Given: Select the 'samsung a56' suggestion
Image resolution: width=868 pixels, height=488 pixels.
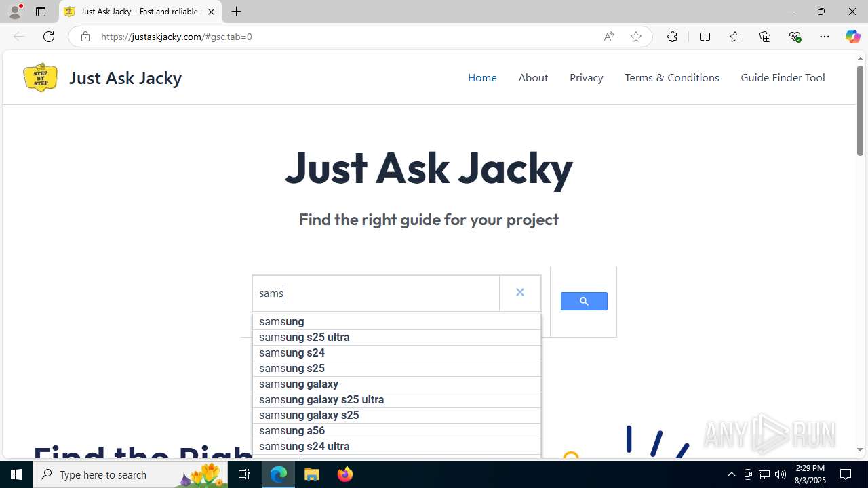Looking at the screenshot, I should [x=397, y=430].
